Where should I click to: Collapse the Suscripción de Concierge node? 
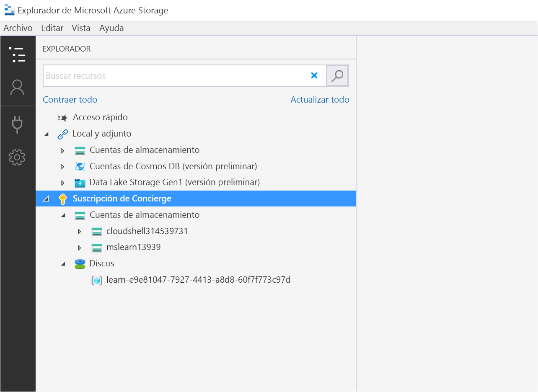pyautogui.click(x=46, y=199)
